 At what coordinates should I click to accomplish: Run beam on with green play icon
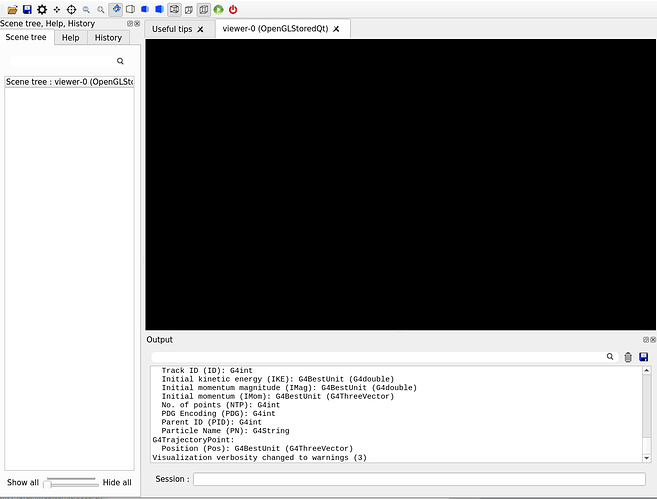click(x=218, y=9)
